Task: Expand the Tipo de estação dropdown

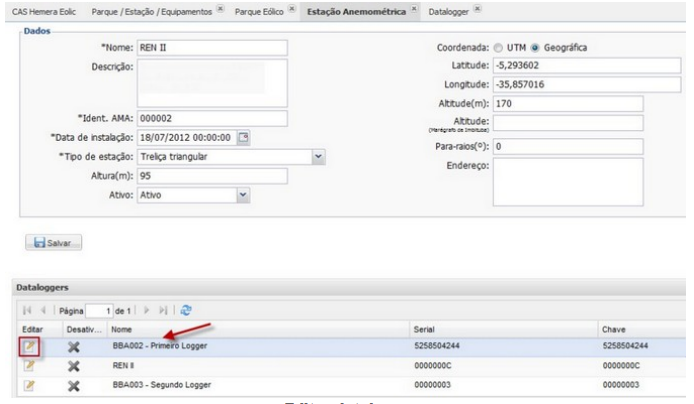Action: point(319,156)
